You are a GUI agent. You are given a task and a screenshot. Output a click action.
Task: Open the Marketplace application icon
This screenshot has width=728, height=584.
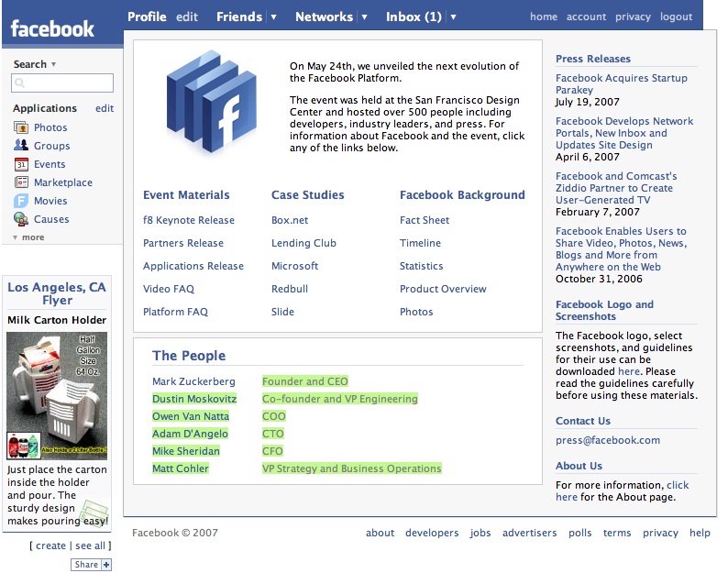tap(21, 182)
